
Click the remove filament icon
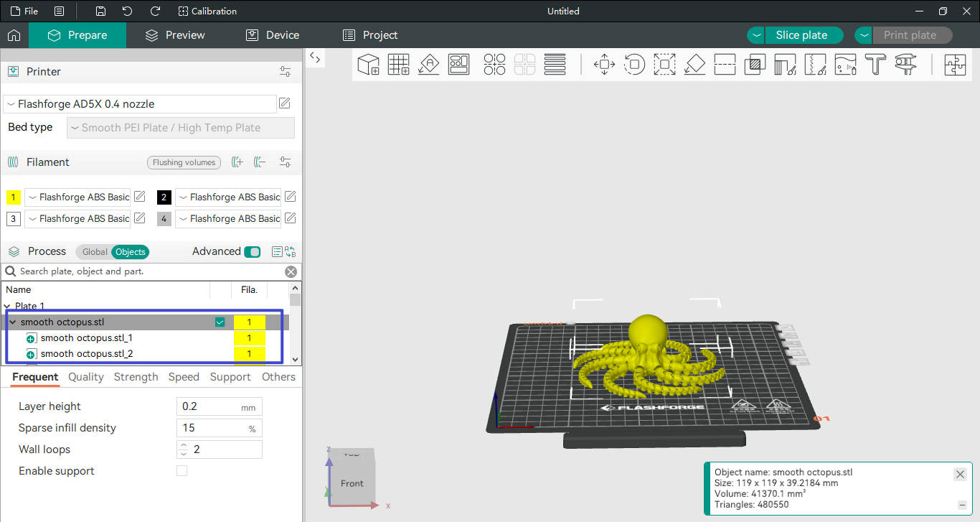[x=260, y=162]
